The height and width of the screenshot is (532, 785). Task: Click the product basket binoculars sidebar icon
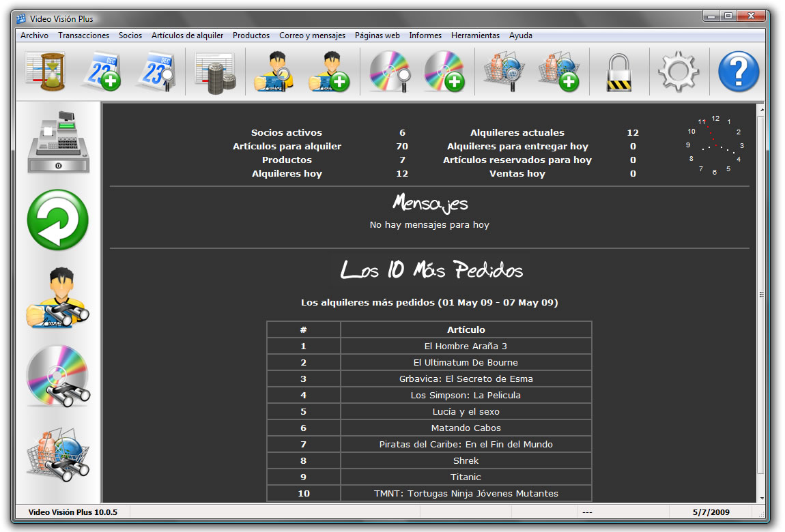tap(59, 454)
